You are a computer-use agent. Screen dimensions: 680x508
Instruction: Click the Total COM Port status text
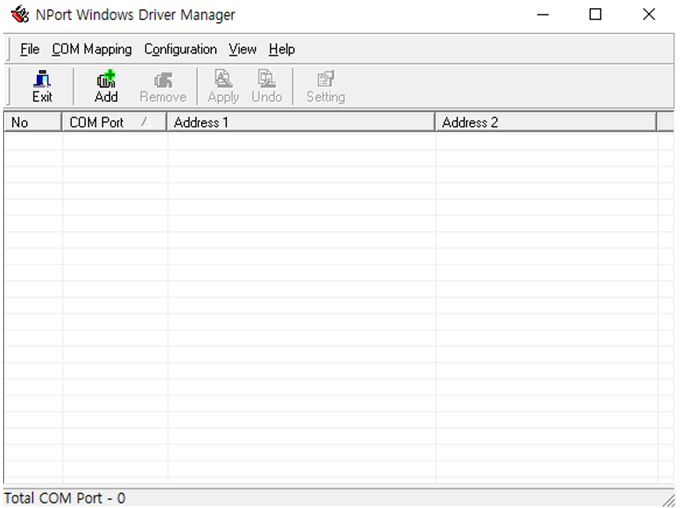[x=65, y=498]
